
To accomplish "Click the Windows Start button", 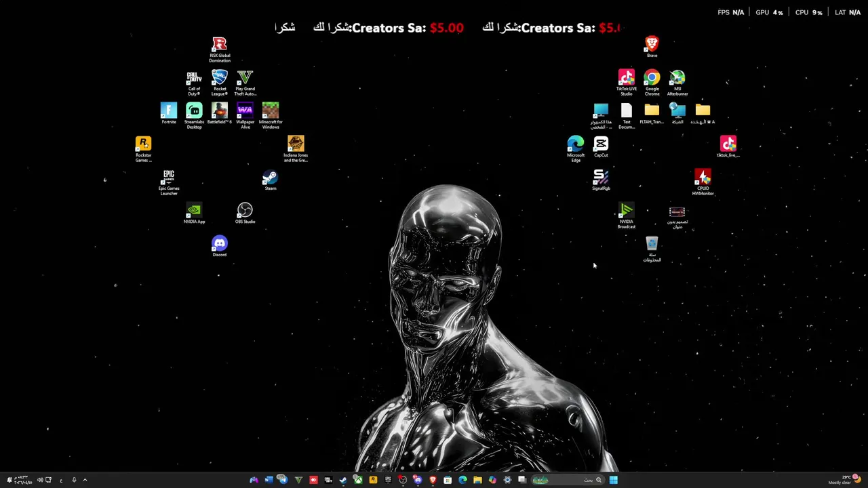I will pos(614,480).
